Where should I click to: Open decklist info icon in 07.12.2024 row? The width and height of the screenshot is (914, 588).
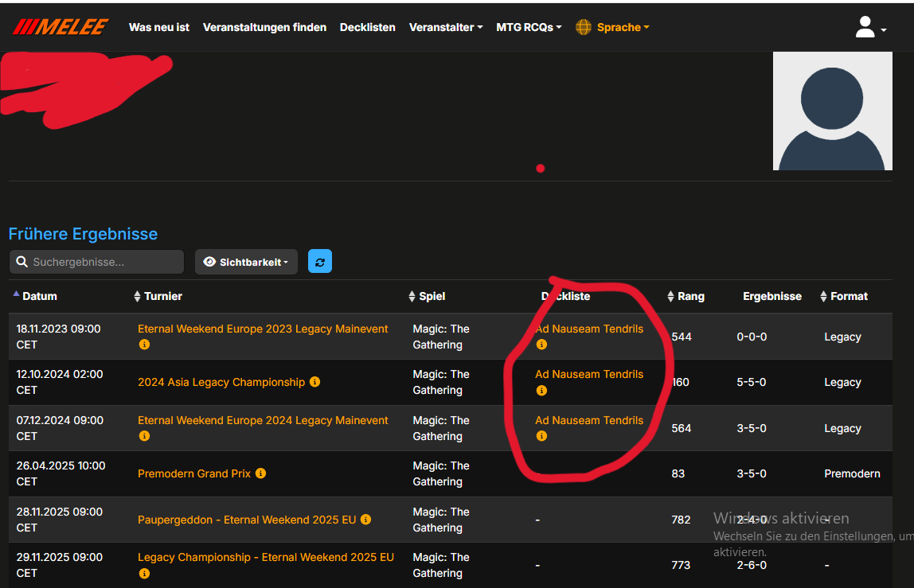click(x=541, y=436)
